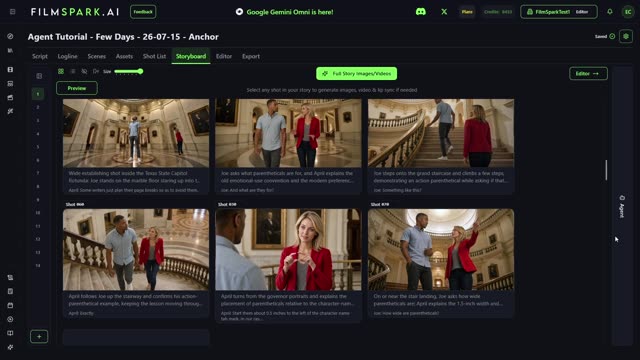The height and width of the screenshot is (360, 640).
Task: Switch to the Assets tab
Action: click(124, 56)
